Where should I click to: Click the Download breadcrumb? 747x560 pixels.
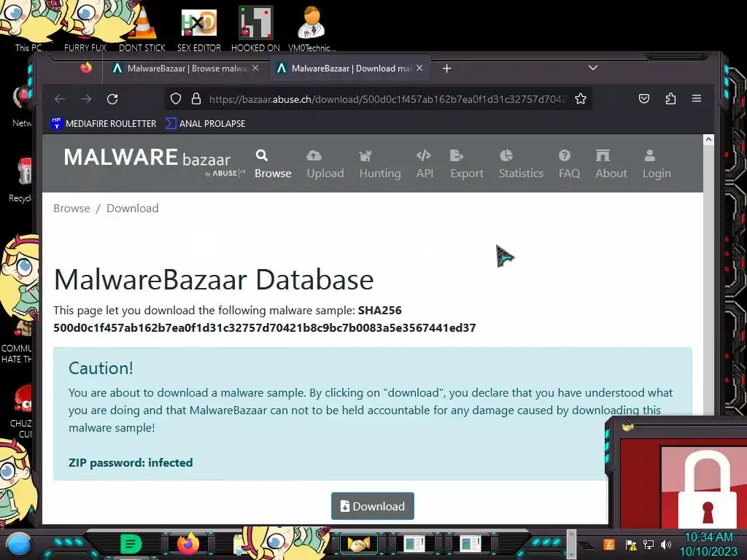[133, 208]
